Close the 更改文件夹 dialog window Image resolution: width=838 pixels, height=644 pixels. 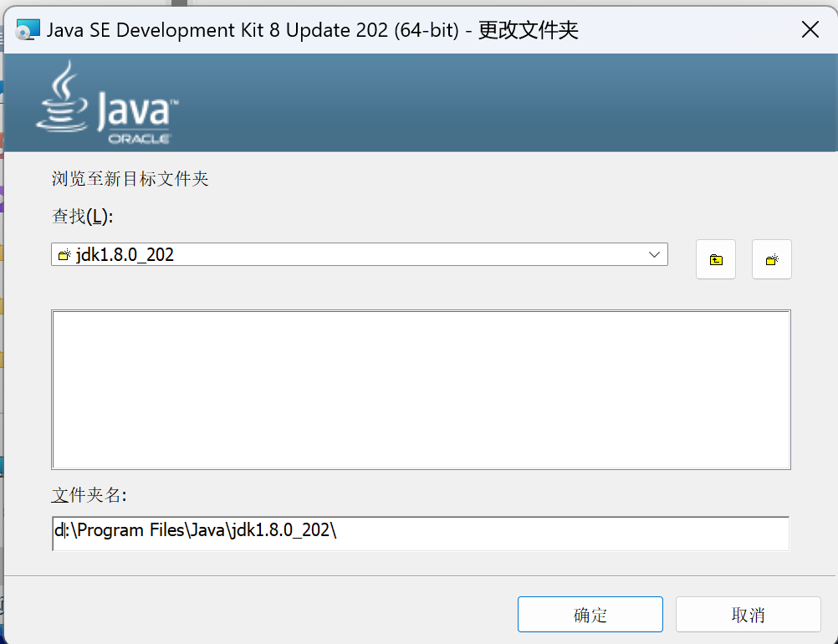810,30
